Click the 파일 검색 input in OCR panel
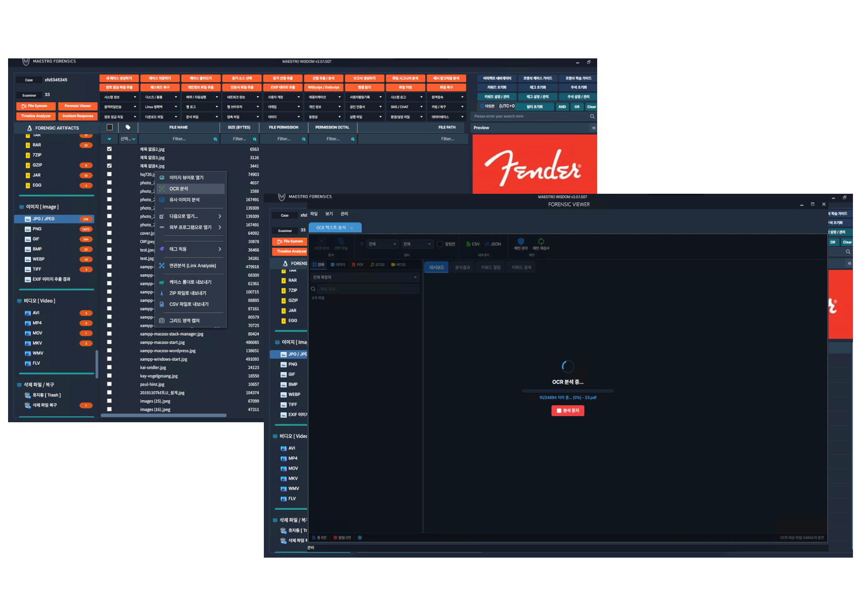 point(368,289)
